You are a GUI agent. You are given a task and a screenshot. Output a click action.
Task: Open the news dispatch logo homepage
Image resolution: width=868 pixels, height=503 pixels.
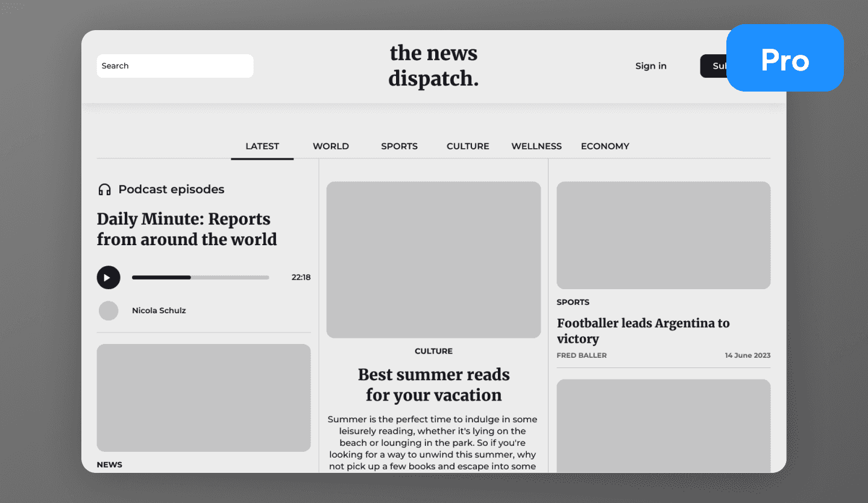433,66
